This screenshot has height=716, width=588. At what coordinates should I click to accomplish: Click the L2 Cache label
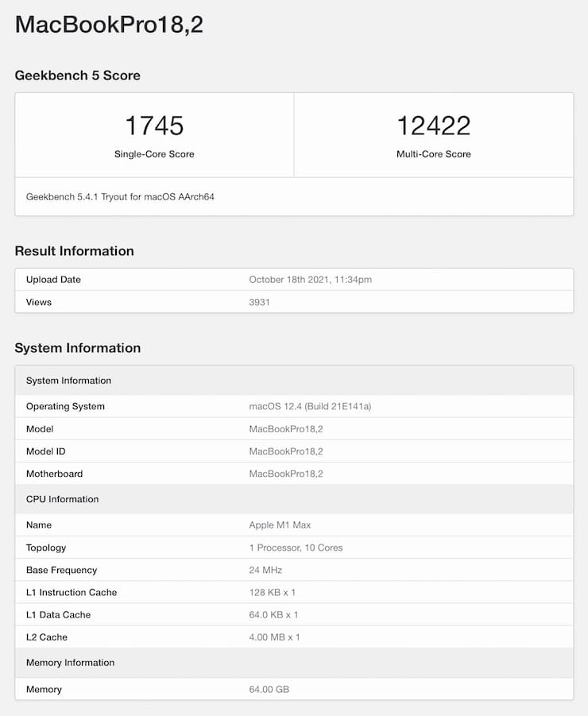[x=47, y=637]
